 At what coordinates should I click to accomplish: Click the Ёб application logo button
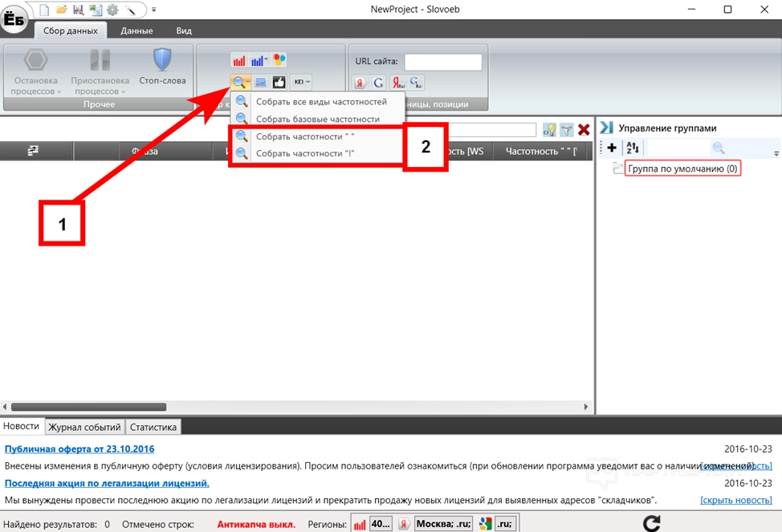14,20
